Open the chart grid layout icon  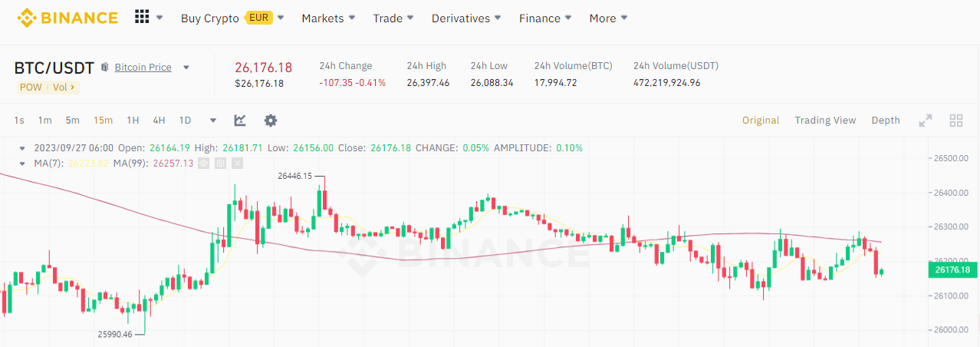click(x=955, y=121)
